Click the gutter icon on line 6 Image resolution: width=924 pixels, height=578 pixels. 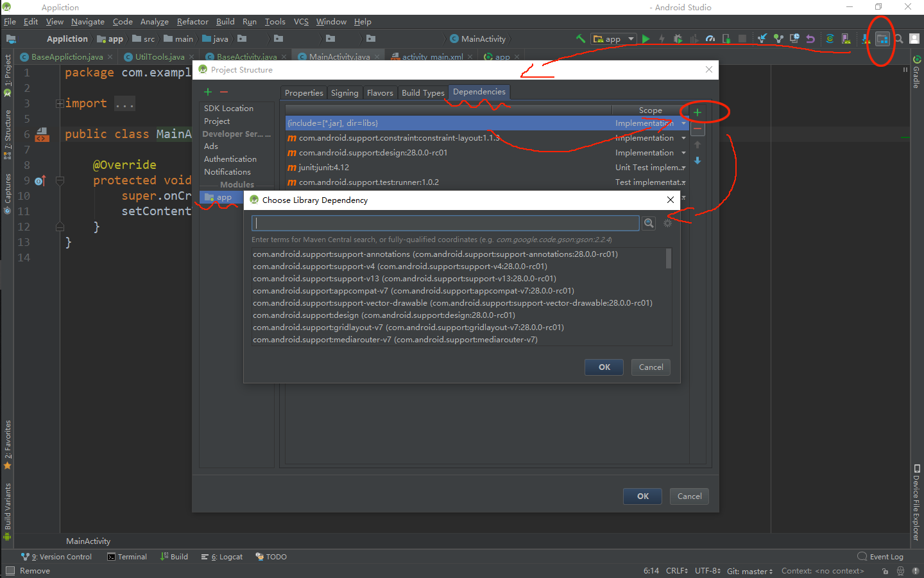pyautogui.click(x=42, y=134)
